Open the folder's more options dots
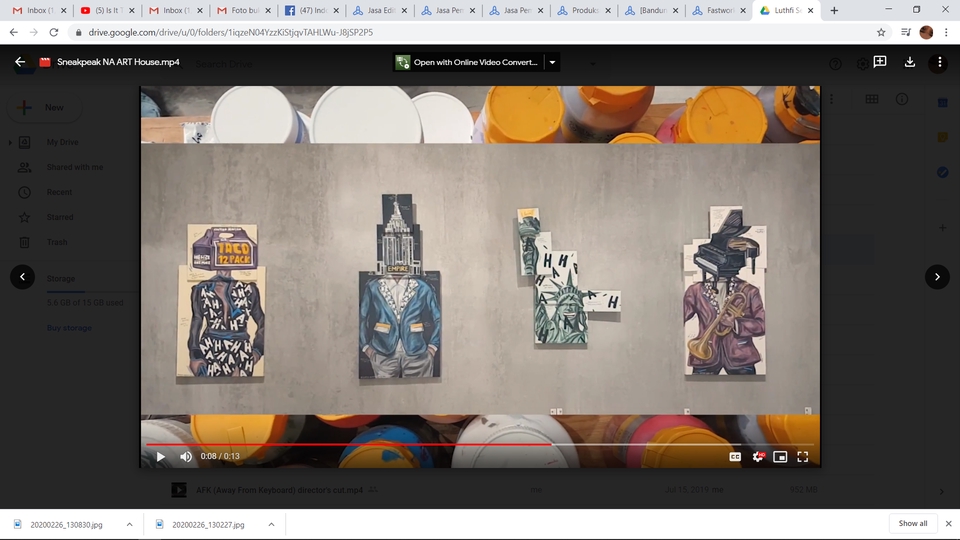 831,99
